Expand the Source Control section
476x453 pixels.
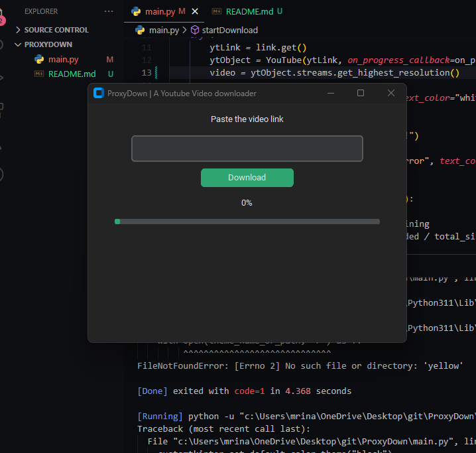point(56,30)
